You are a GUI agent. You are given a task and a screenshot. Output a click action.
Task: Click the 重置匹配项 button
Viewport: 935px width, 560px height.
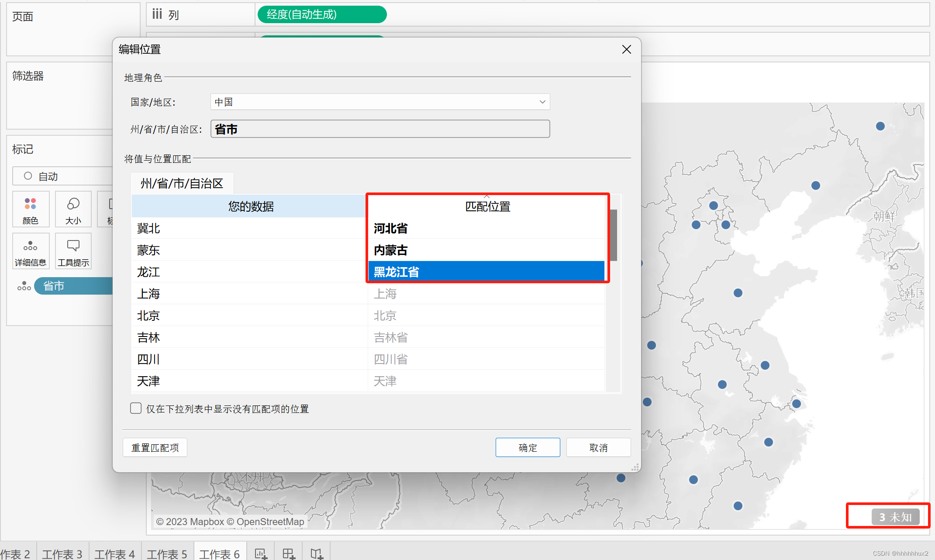tap(155, 447)
